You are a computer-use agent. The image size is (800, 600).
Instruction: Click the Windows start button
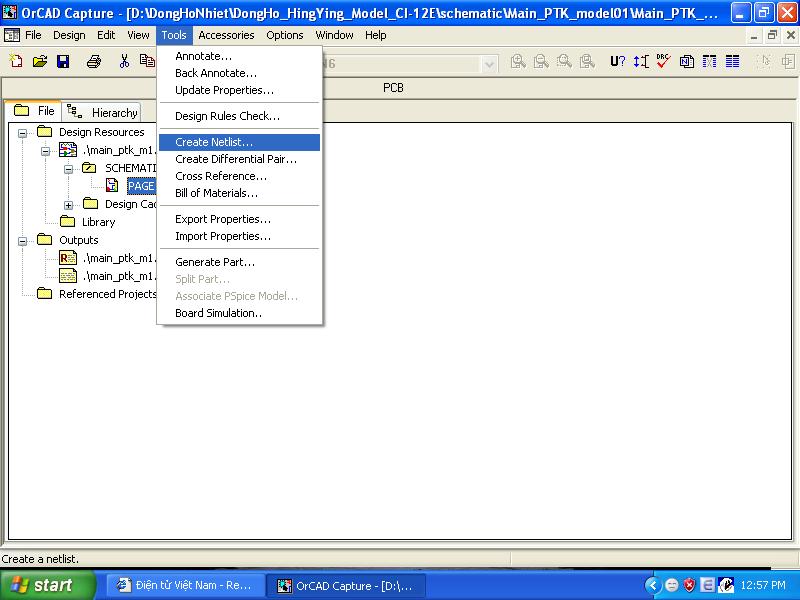click(x=48, y=585)
